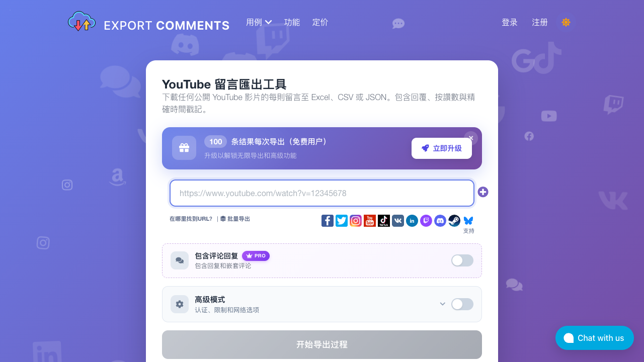Go to the 定价 page

tap(320, 22)
